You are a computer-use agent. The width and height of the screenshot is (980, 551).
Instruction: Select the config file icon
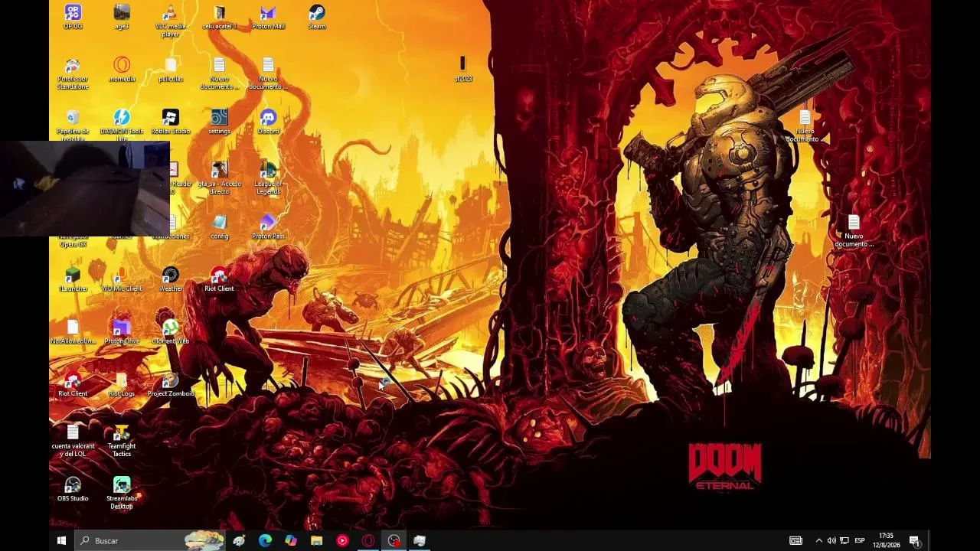[220, 227]
